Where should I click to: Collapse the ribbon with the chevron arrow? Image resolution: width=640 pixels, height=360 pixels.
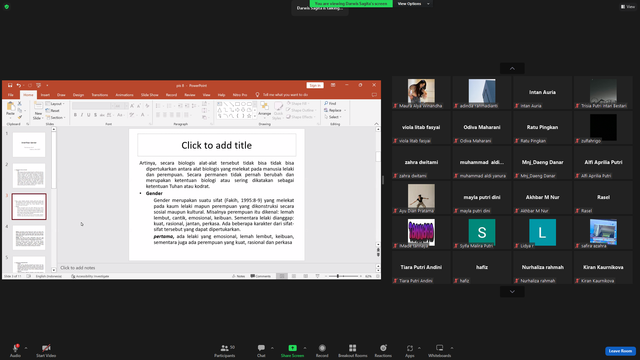(x=376, y=124)
